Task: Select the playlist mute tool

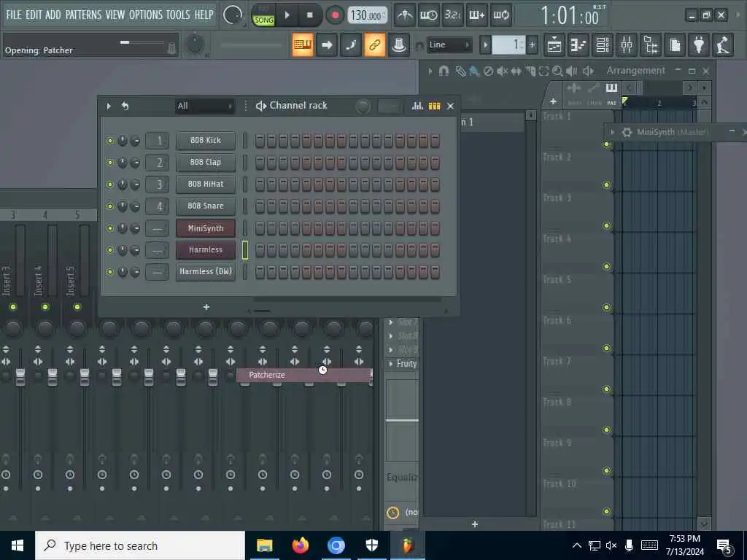Action: 502,71
